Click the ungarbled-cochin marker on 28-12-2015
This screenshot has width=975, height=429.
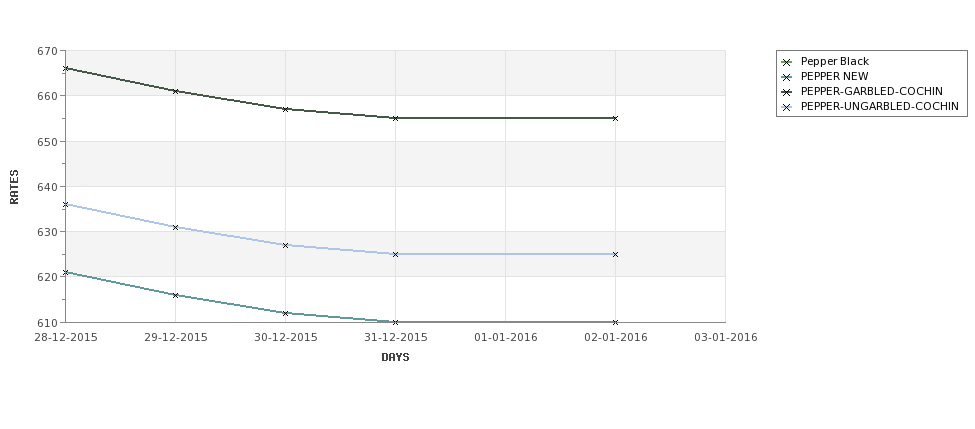(65, 204)
